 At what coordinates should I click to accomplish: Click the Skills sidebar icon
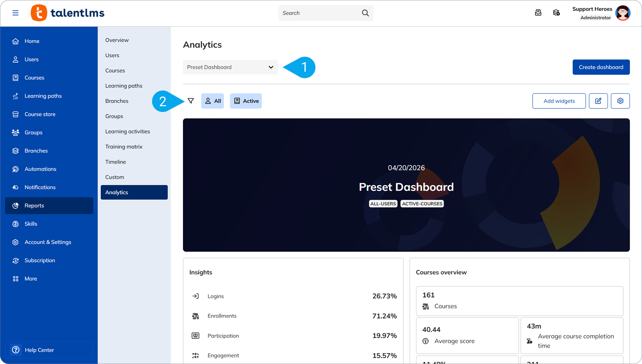click(16, 224)
